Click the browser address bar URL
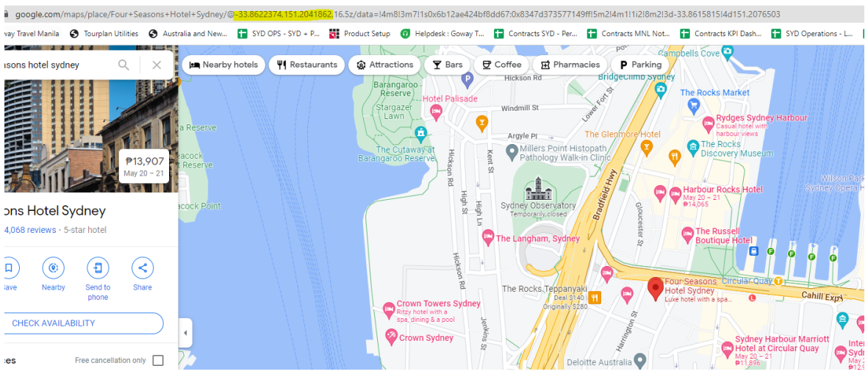The width and height of the screenshot is (868, 377). click(398, 14)
